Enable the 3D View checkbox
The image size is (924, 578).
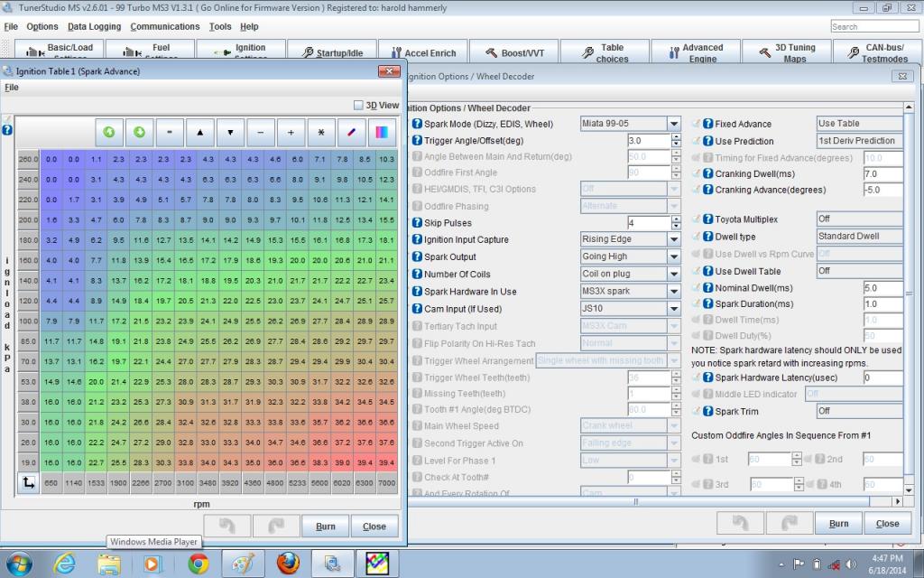click(358, 106)
